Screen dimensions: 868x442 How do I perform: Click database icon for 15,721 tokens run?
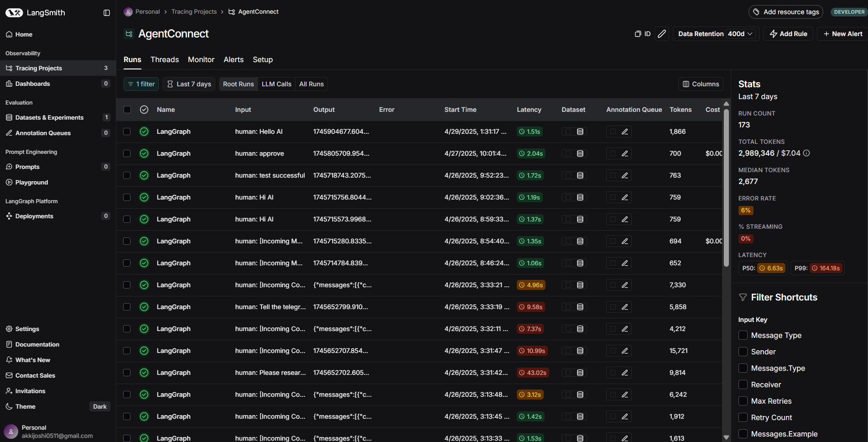coord(580,351)
